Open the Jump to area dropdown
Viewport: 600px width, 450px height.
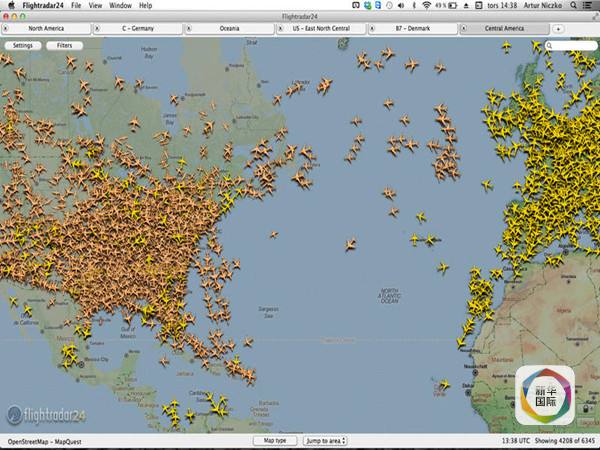pyautogui.click(x=326, y=440)
